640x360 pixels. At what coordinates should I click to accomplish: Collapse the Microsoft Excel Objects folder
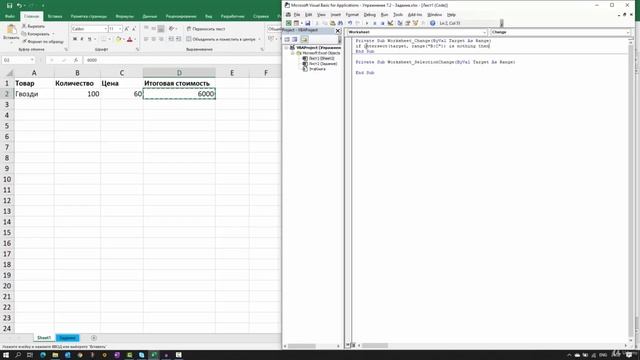coord(293,53)
